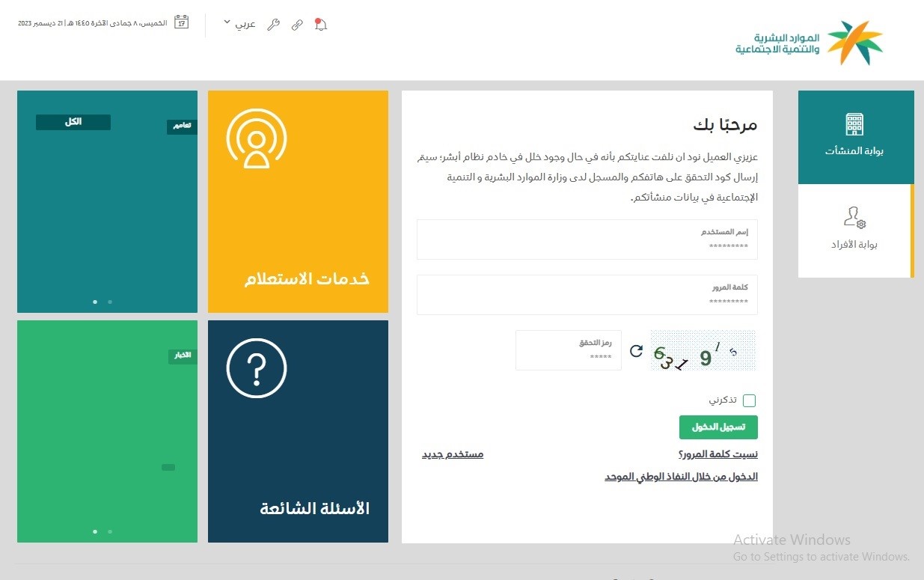Click the تعاميم label on the teal tile
This screenshot has height=580, width=924.
pyautogui.click(x=182, y=126)
